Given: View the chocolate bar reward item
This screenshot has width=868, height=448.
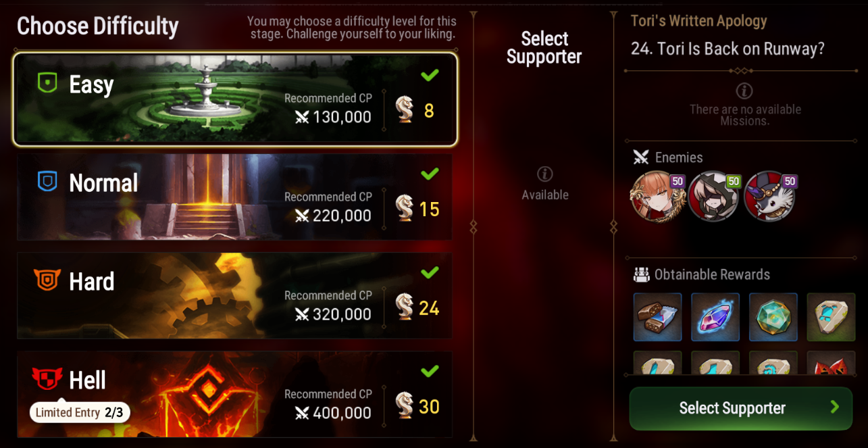Looking at the screenshot, I should coord(658,317).
